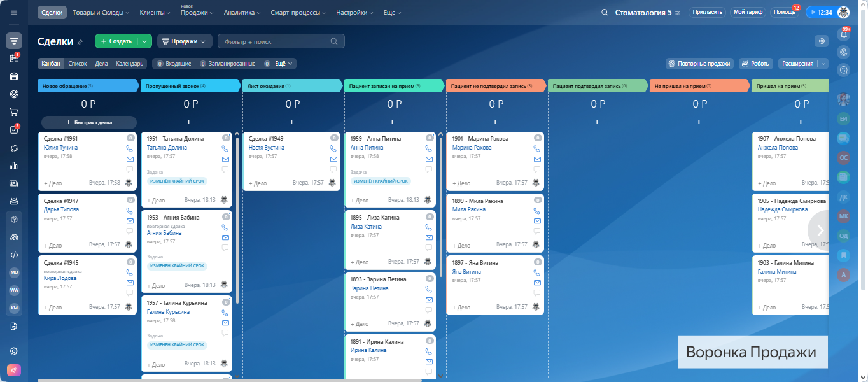Switch to the Канбан view tab
The image size is (868, 382).
tap(51, 64)
